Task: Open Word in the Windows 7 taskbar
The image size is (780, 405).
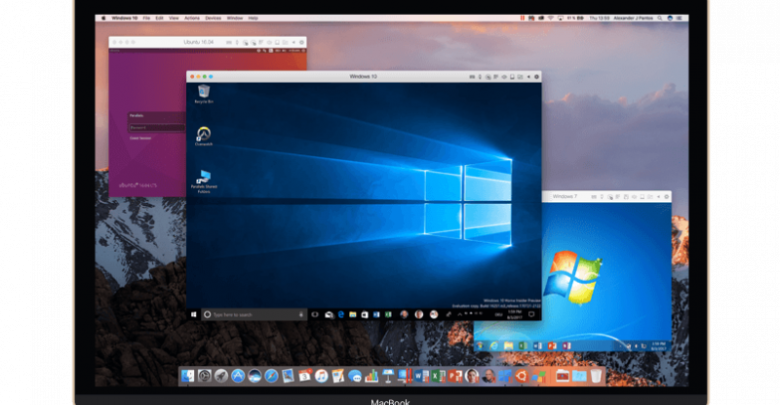Action: point(537,345)
